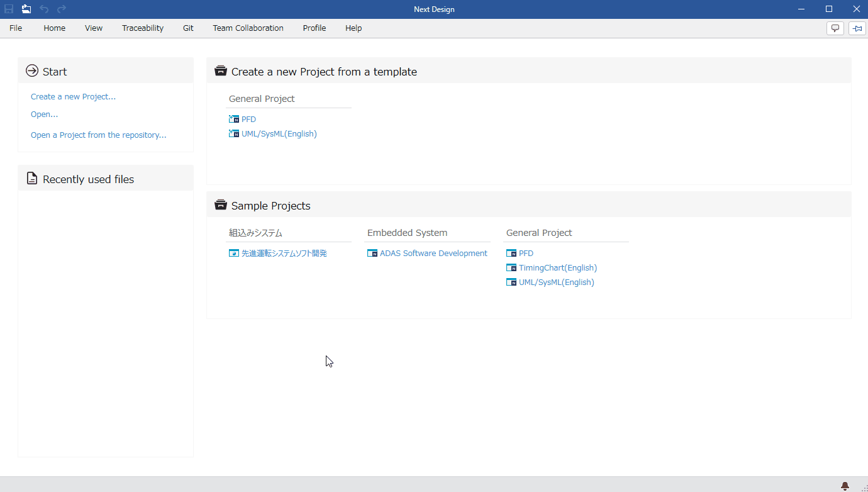Viewport: 868px width, 492px height.
Task: Click the 'Embedded System' group label
Action: click(x=408, y=233)
